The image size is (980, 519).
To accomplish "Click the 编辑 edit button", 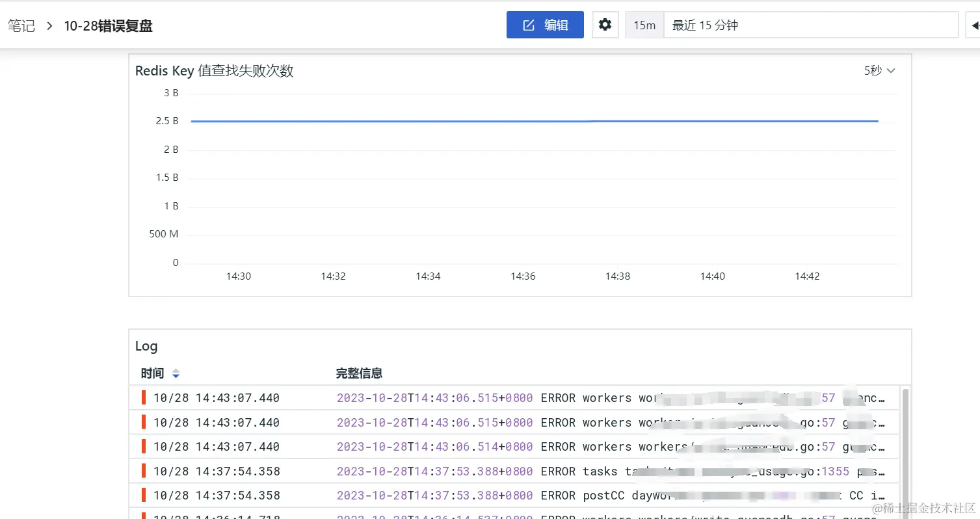I will coord(545,25).
